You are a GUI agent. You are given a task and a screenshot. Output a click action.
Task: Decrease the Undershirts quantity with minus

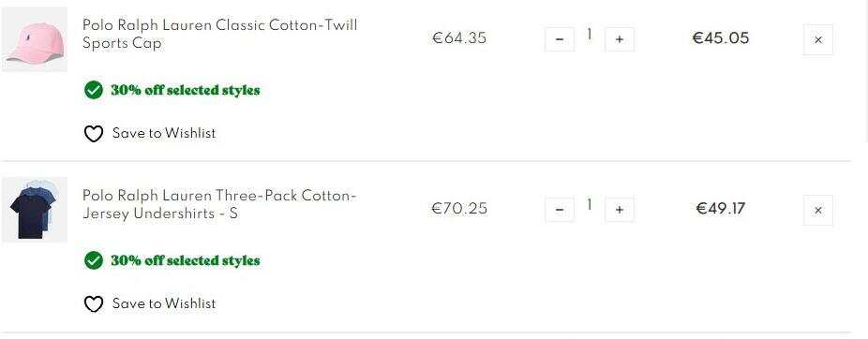[560, 210]
